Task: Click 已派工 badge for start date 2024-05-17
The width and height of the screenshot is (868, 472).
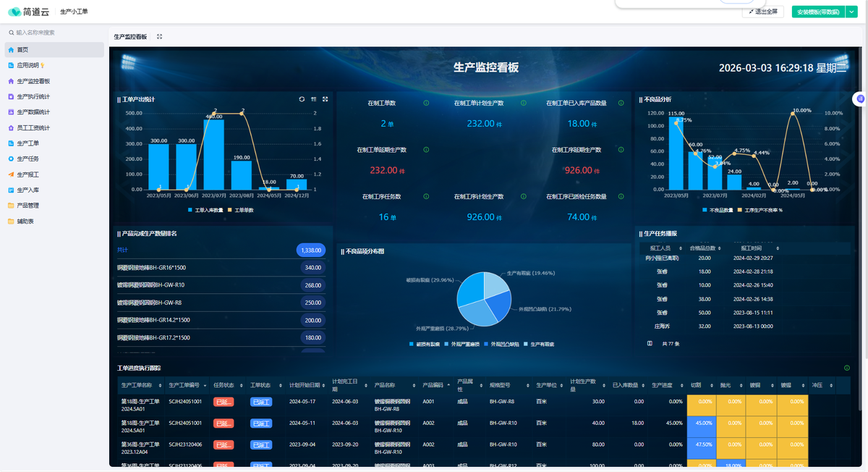Action: tap(261, 402)
